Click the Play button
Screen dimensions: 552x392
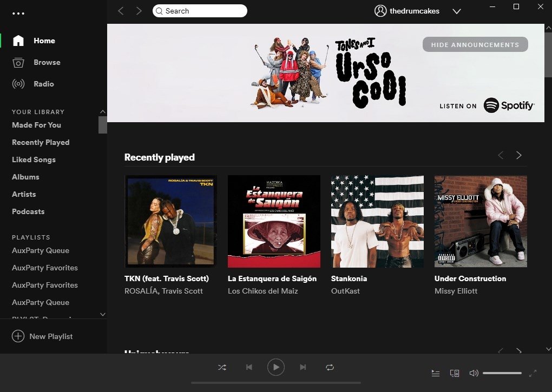[x=276, y=367]
